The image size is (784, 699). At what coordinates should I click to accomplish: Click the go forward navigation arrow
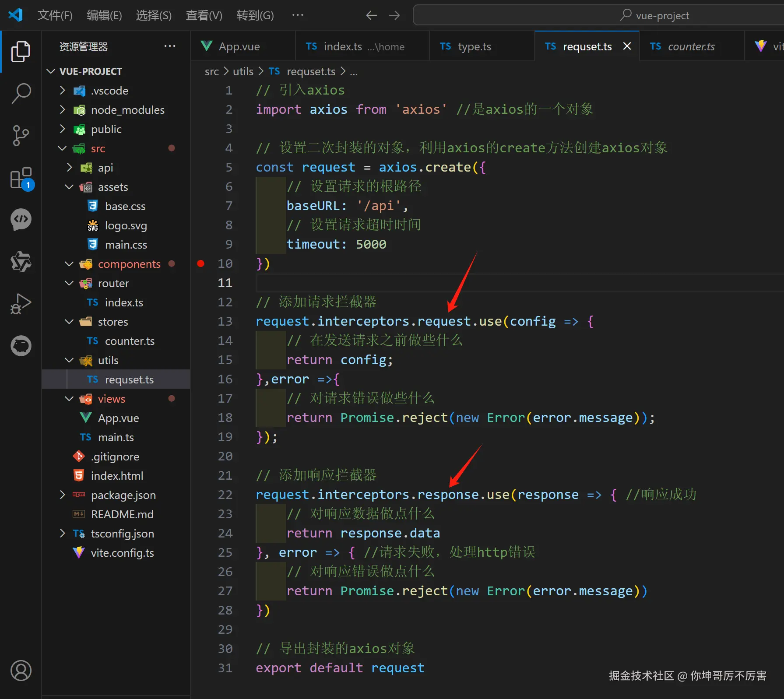point(394,16)
